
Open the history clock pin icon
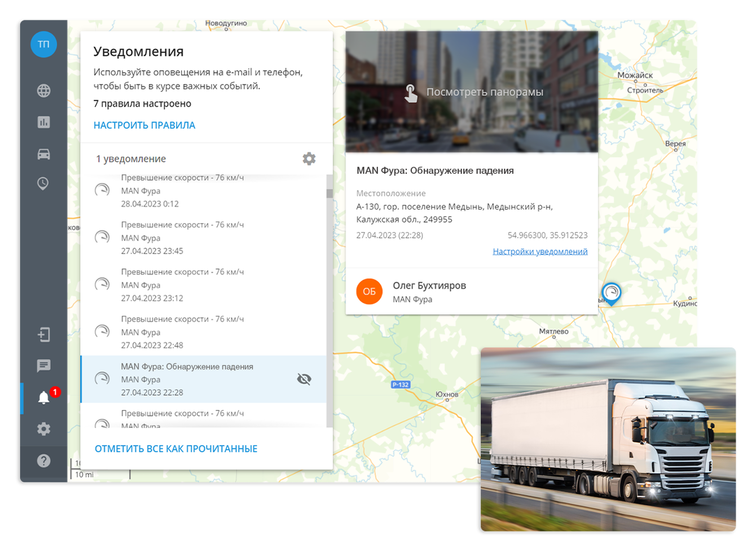[43, 183]
